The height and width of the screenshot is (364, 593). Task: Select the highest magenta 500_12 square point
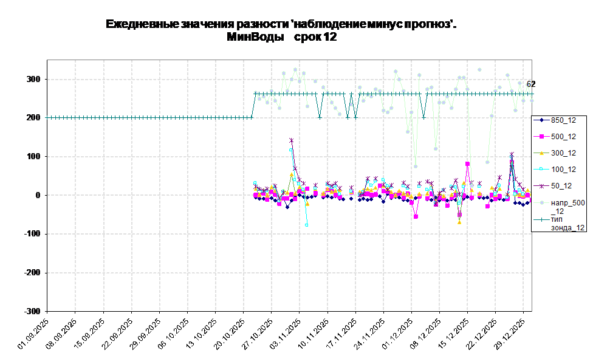467,164
